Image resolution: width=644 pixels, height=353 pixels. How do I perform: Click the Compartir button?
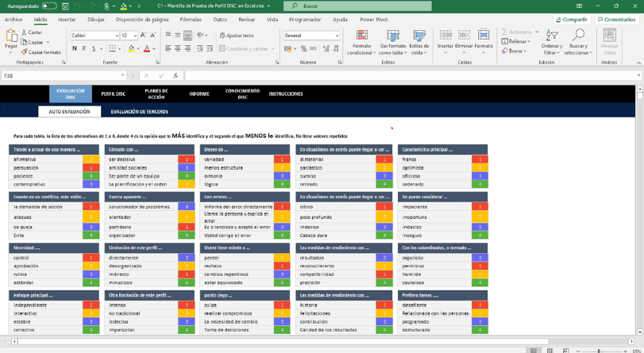[572, 19]
